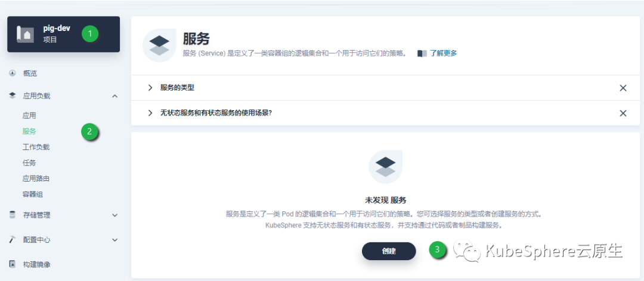Screen dimensions: 644x281
Task: Open the 了解更多 link
Action: coord(444,53)
